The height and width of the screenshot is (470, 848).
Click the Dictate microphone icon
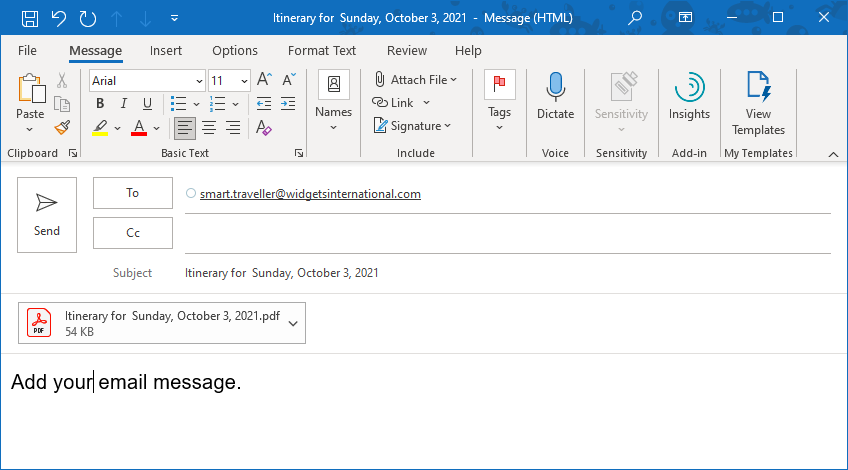[555, 88]
